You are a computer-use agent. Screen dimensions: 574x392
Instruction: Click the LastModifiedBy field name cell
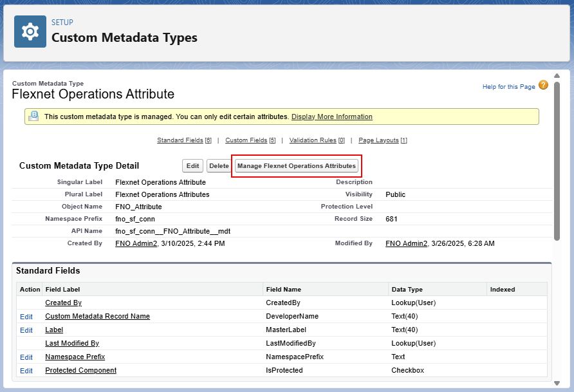pos(291,343)
